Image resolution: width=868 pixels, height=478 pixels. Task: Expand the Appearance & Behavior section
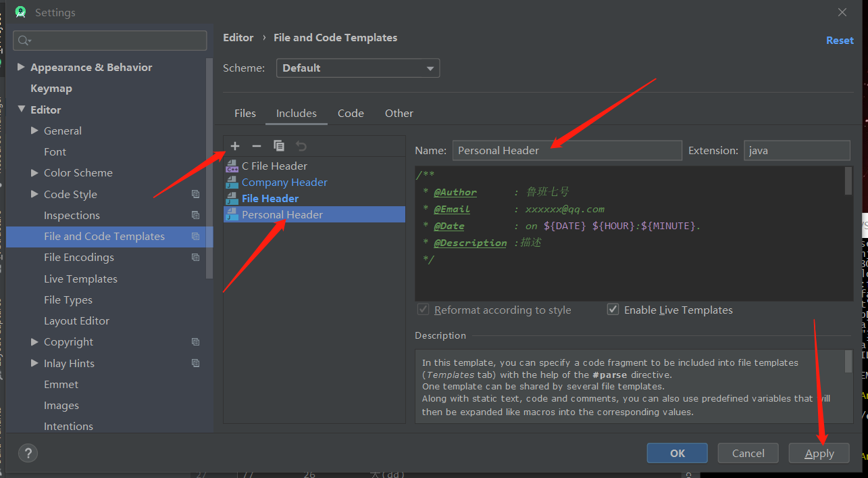click(22, 67)
